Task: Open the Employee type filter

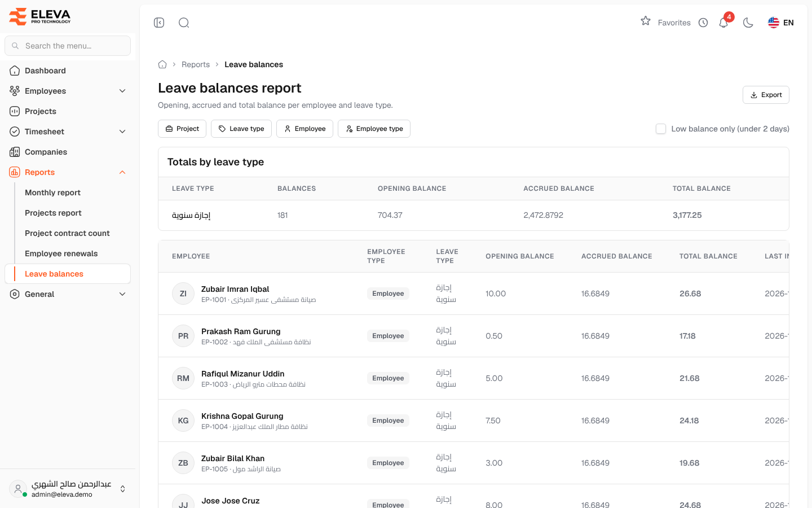Action: (374, 129)
